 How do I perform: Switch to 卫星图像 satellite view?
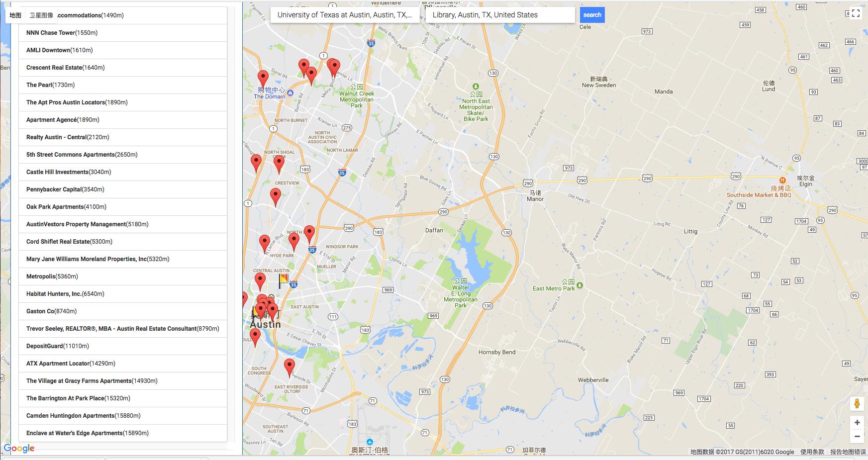pos(41,15)
